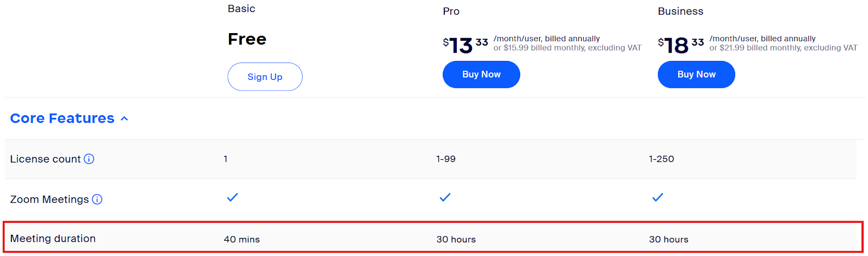Collapse Core Features using the chevron arrow
The width and height of the screenshot is (868, 256).
pyautogui.click(x=124, y=118)
